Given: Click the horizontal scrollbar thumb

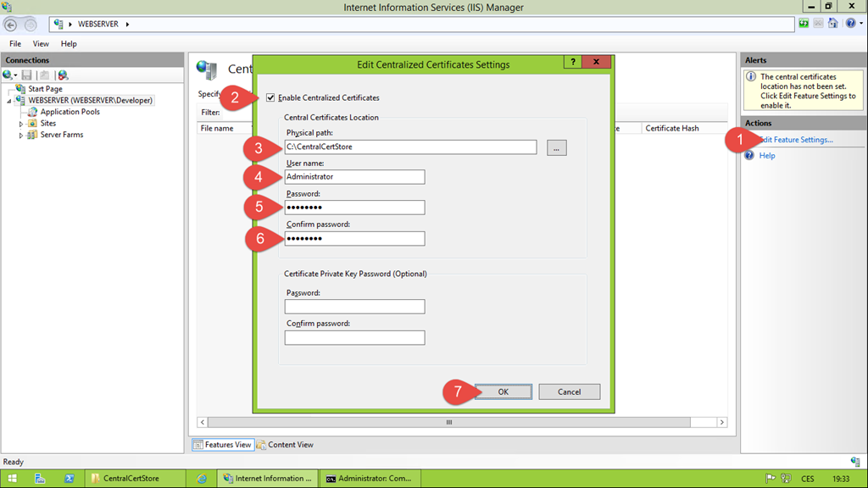Looking at the screenshot, I should (x=449, y=422).
